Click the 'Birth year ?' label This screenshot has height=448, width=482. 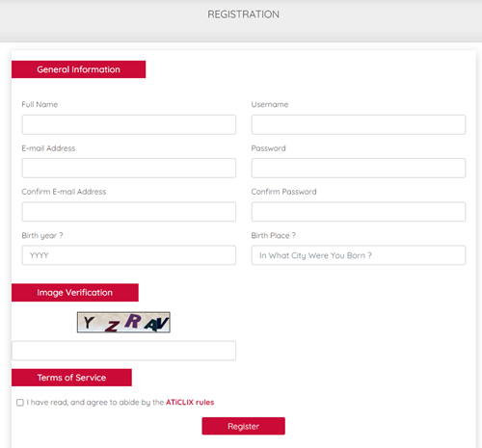[x=42, y=236]
